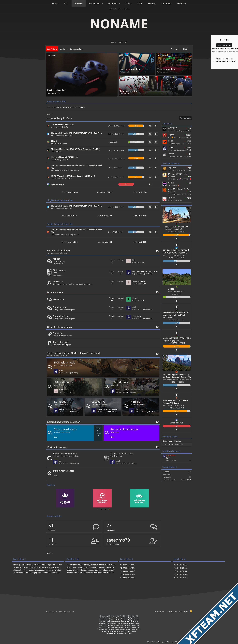Open search magnifier icon below logo
This screenshot has width=238, height=644.
(120, 42)
